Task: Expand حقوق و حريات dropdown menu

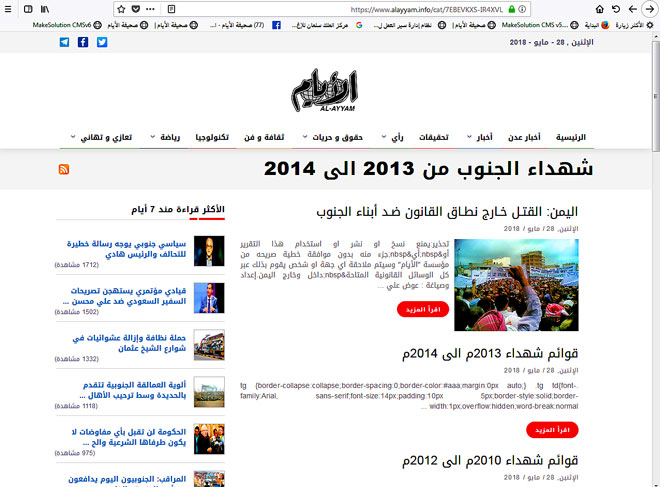Action: click(333, 138)
